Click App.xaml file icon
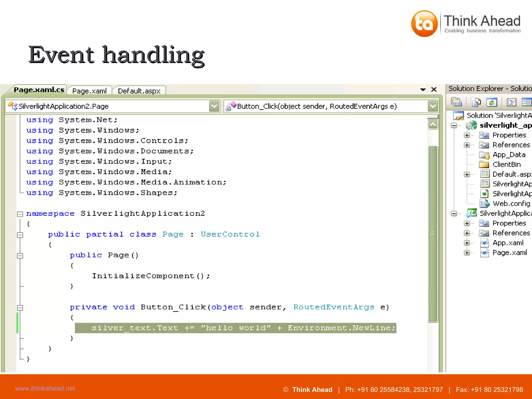The width and height of the screenshot is (532, 399). click(484, 243)
